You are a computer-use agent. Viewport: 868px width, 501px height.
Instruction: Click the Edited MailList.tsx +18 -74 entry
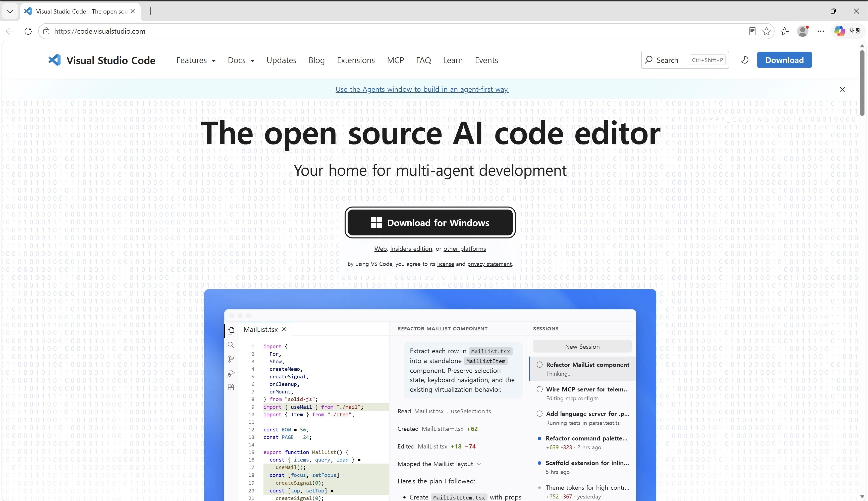[437, 446]
